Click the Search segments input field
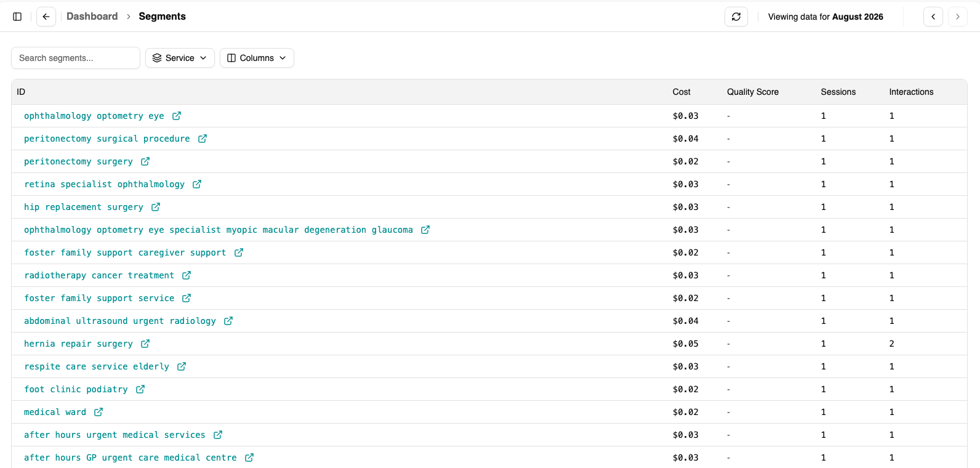Viewport: 980px width, 468px height. tap(76, 58)
